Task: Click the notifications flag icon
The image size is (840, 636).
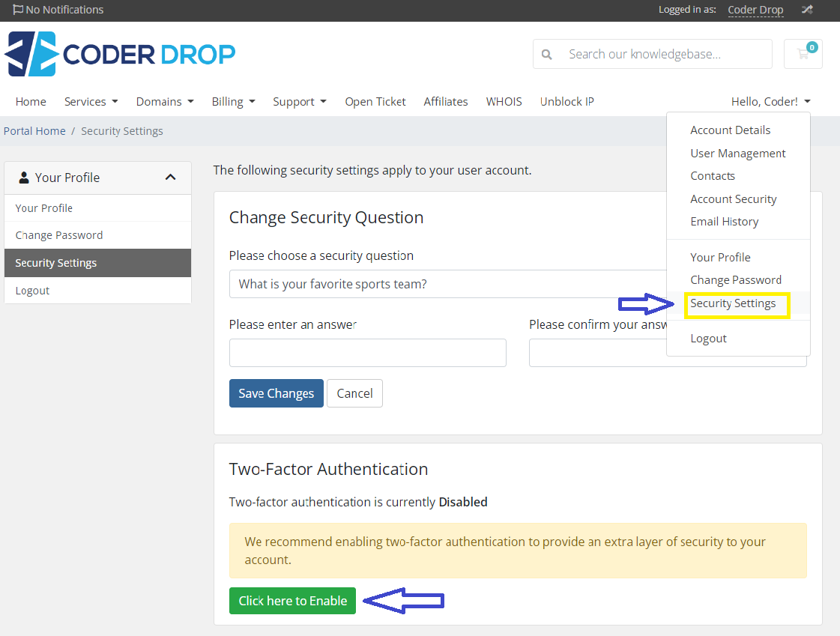Action: point(18,10)
